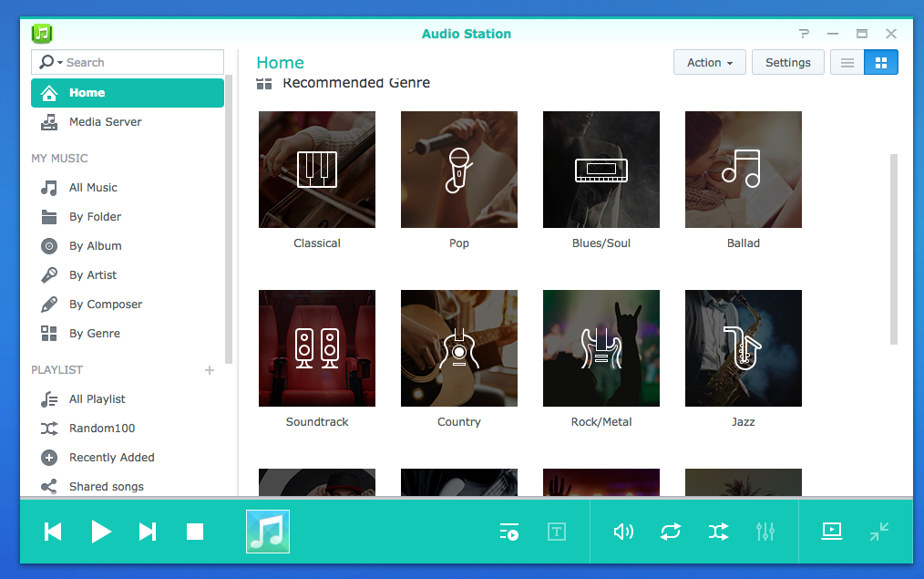Open Recently Added playlist
This screenshot has width=924, height=579.
pyautogui.click(x=128, y=458)
